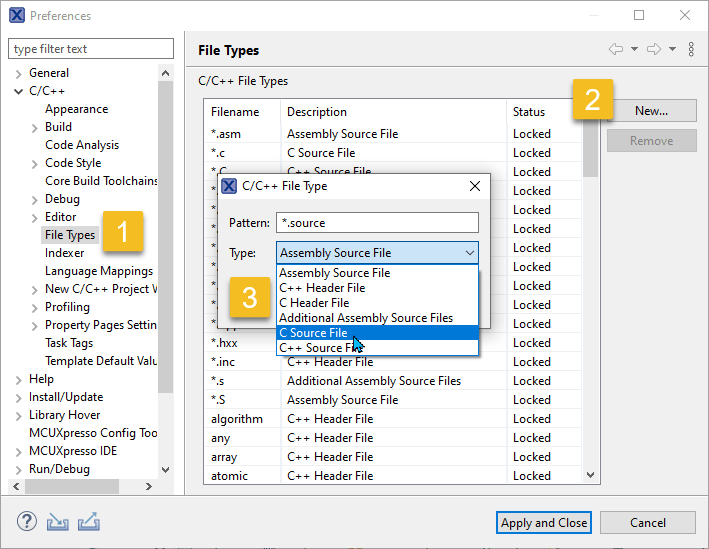Click the file types list vertical scrollbar

click(590, 300)
